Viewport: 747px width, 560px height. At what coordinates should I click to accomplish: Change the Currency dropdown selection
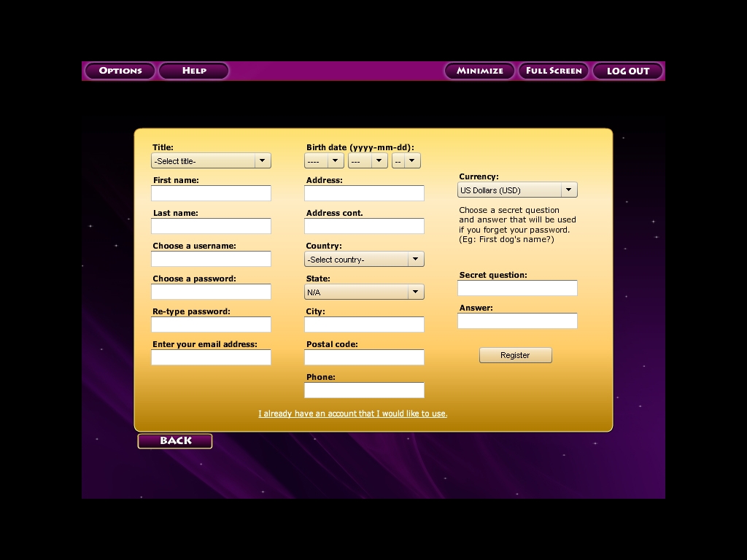click(x=517, y=190)
